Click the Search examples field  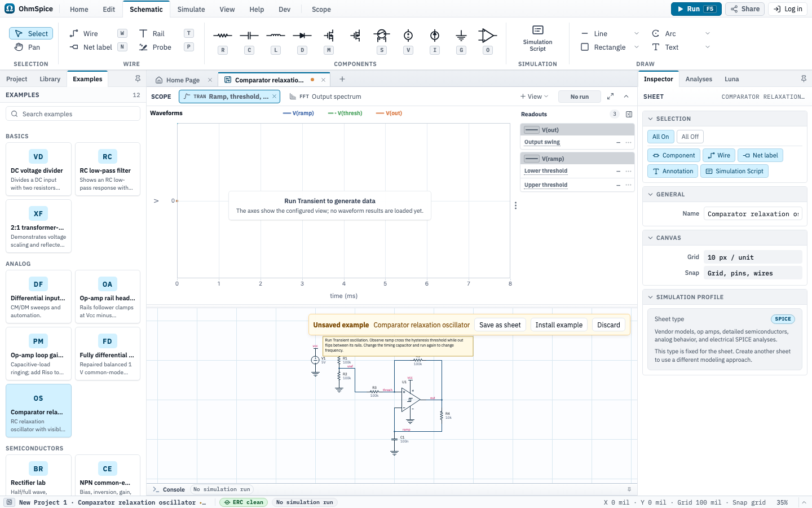coord(73,114)
